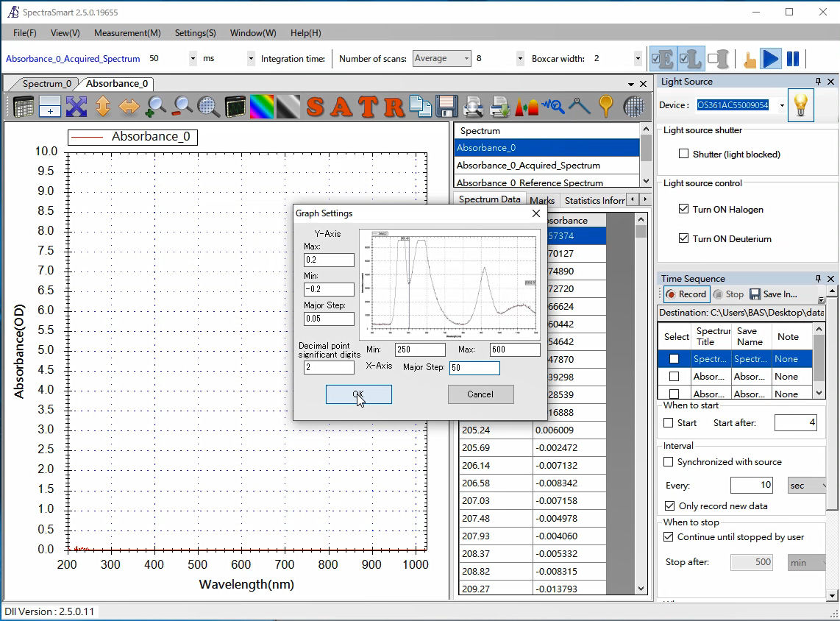840x621 pixels.
Task: Toggle Shutter (light blocked) checkbox
Action: pos(685,155)
